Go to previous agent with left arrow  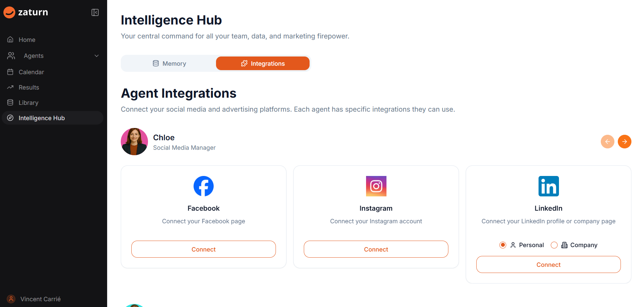pos(607,142)
